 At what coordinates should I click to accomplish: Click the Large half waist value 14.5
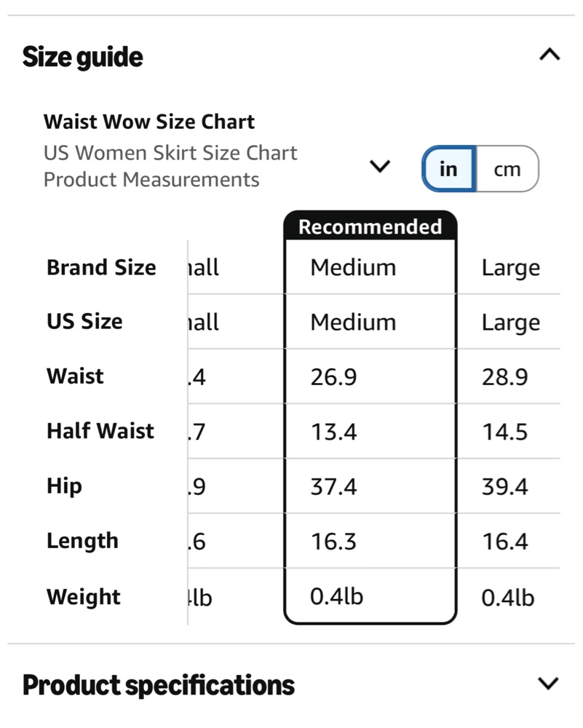pos(504,432)
